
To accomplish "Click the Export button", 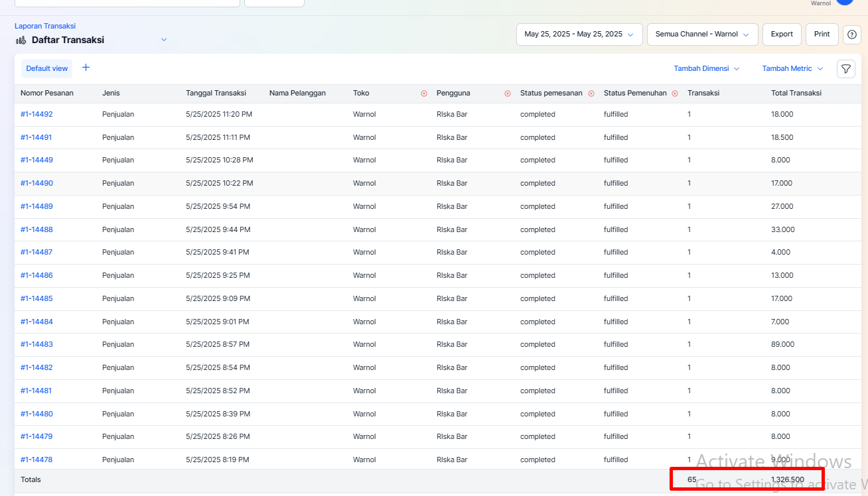I will (x=782, y=34).
